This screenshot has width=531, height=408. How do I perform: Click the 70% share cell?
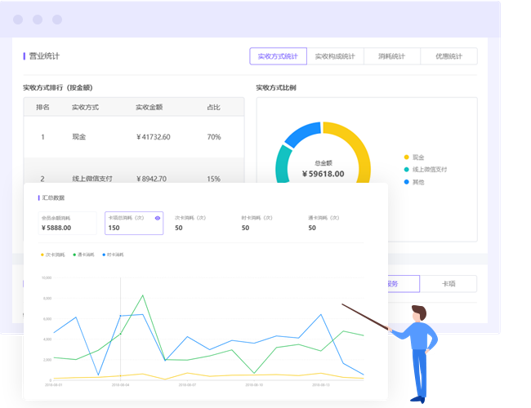click(214, 137)
